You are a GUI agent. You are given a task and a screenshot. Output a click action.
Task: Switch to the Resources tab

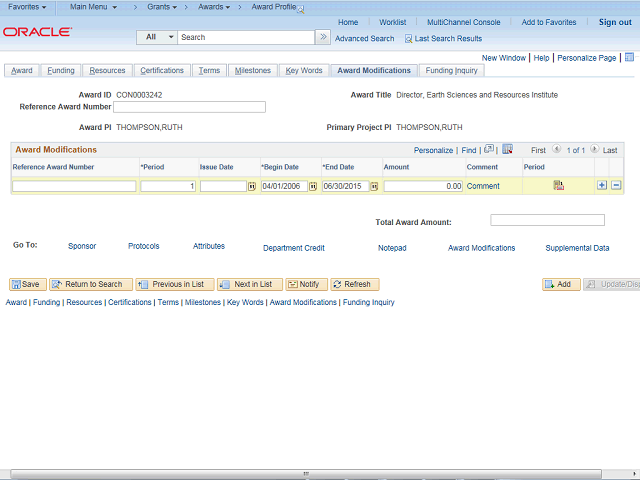(x=107, y=71)
